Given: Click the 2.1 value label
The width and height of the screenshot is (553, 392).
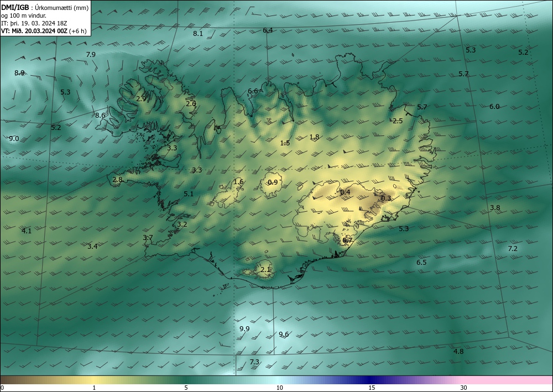Looking at the screenshot, I should [265, 270].
